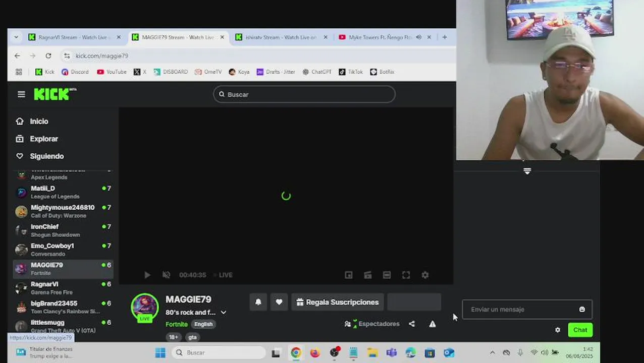This screenshot has height=363, width=644.
Task: Click the gta tag
Action: (x=192, y=337)
